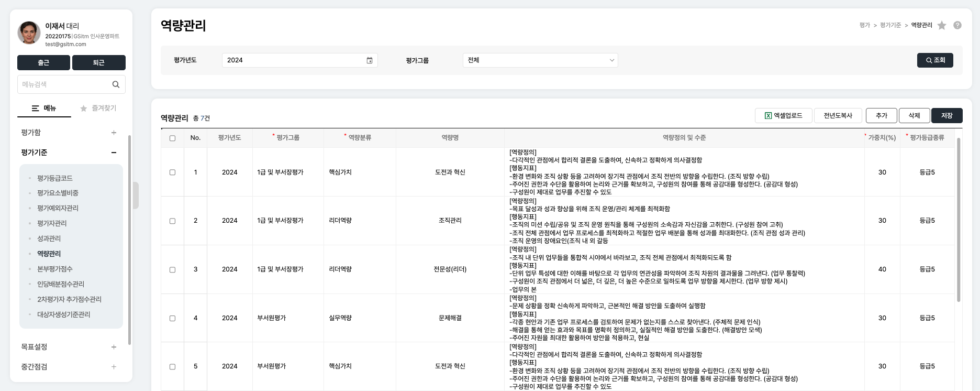Screen dimensions: 980x391
Task: Collapse the sidebar using the side handle
Action: tap(136, 195)
